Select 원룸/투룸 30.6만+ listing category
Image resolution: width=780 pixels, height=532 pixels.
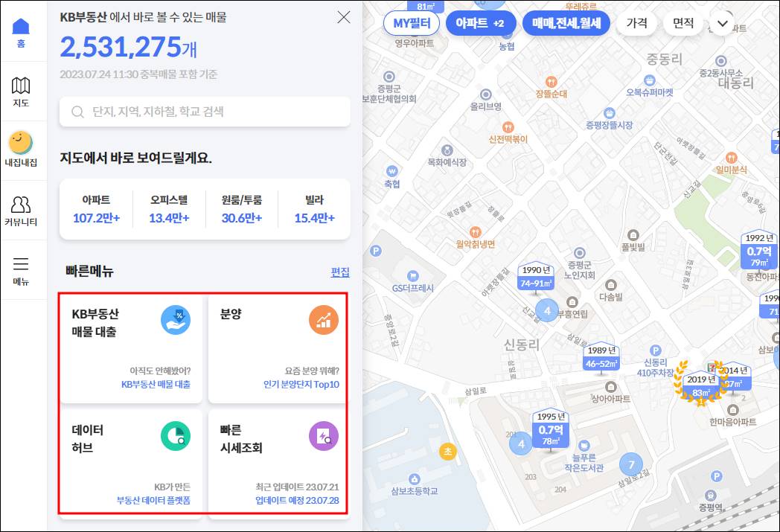(242, 209)
